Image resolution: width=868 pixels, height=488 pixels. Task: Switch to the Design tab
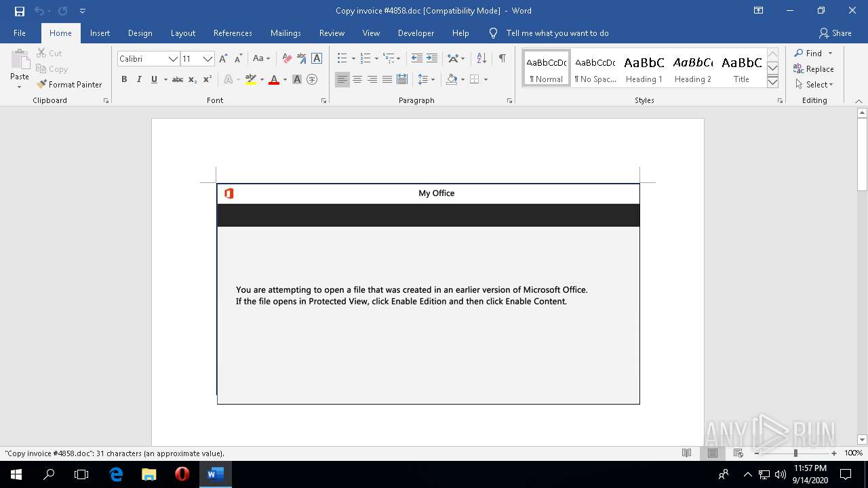point(140,33)
